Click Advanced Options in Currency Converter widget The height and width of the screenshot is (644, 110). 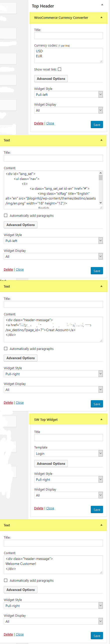(x=51, y=79)
